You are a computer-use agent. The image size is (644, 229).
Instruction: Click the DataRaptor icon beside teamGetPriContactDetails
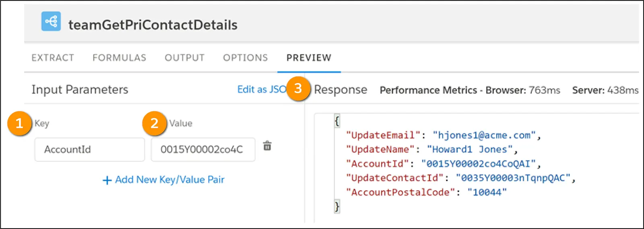(51, 21)
